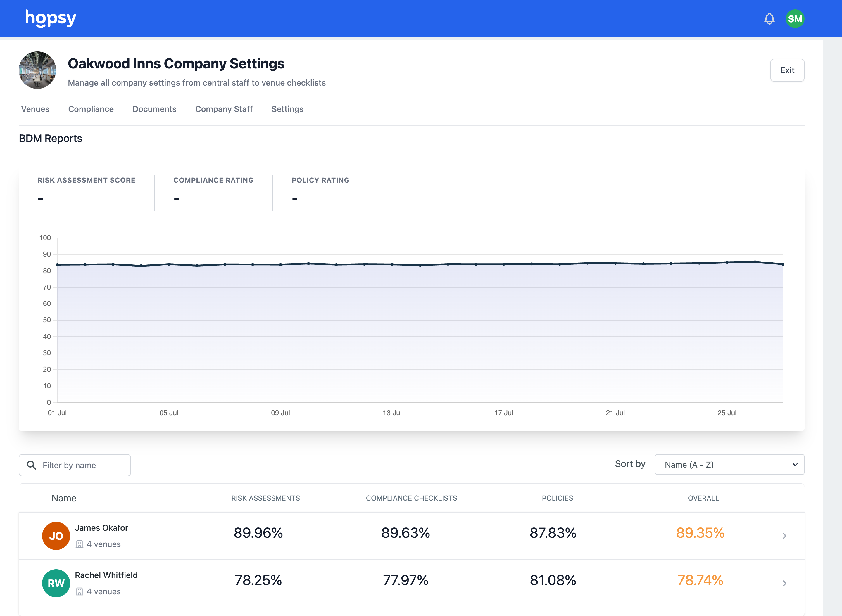Open Rachel Whitfield's RW avatar
The height and width of the screenshot is (616, 842).
point(56,583)
